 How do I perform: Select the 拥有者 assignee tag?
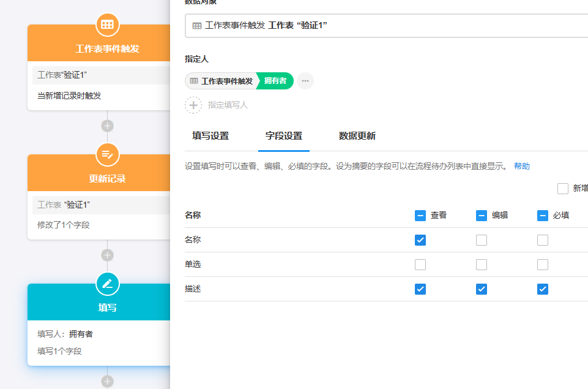pyautogui.click(x=275, y=81)
